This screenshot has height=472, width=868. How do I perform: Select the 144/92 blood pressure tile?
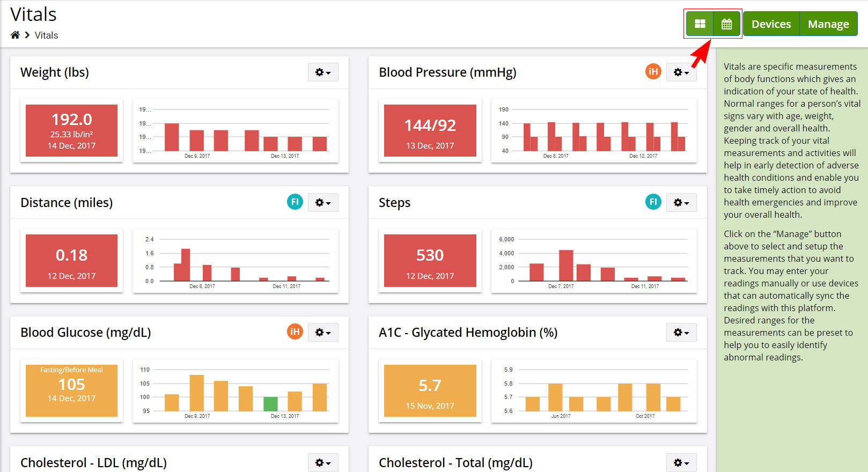430,130
